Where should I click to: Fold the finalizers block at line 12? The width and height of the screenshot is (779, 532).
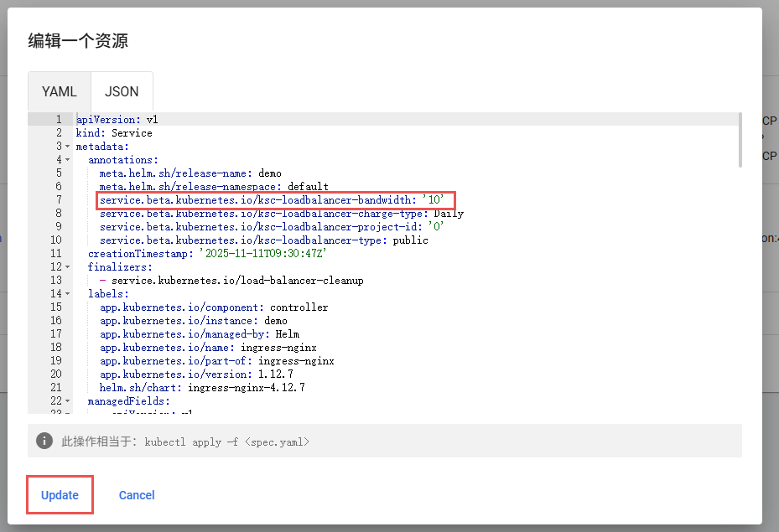(67, 267)
